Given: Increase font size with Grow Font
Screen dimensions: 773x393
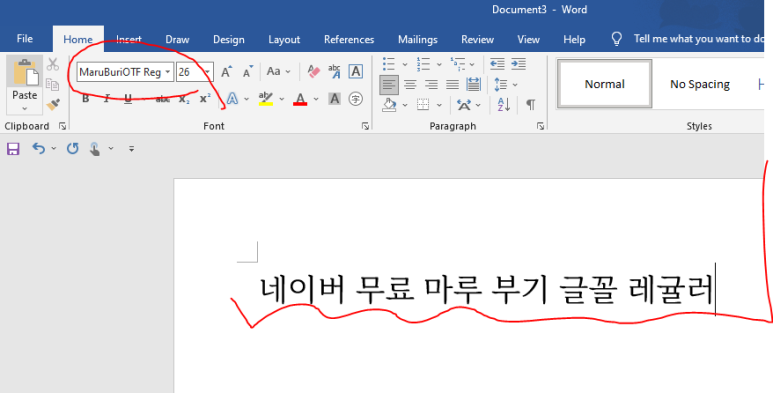Looking at the screenshot, I should point(227,72).
